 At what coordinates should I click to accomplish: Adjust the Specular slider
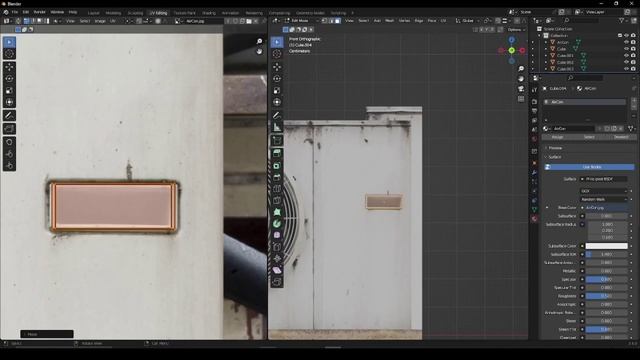pyautogui.click(x=607, y=279)
